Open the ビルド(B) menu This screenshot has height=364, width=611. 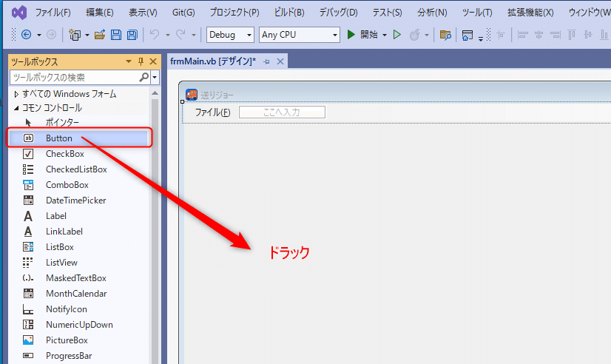pyautogui.click(x=289, y=13)
